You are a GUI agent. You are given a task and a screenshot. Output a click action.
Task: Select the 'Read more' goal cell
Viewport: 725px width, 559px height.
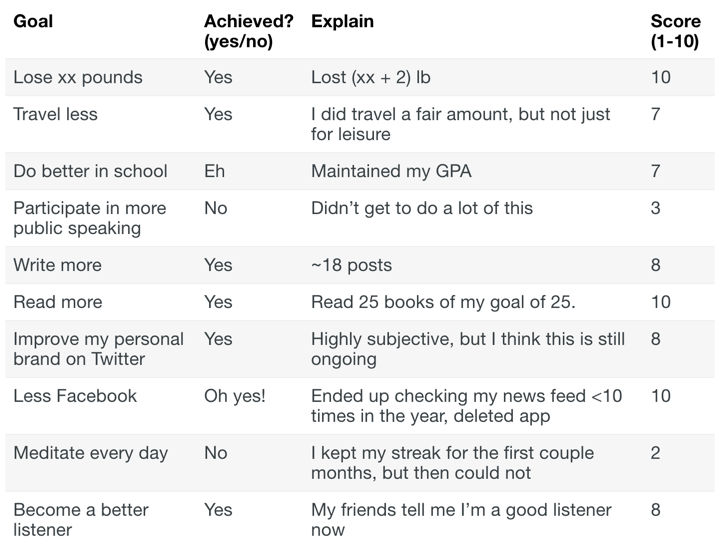(x=57, y=302)
